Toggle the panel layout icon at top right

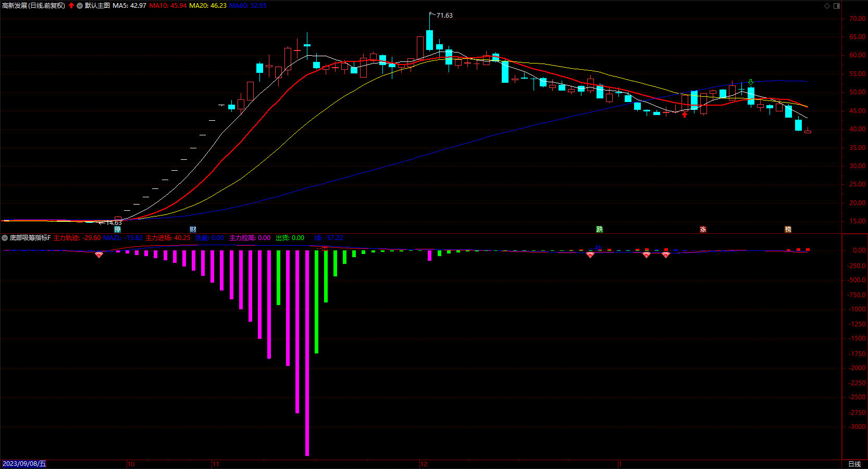[837, 6]
